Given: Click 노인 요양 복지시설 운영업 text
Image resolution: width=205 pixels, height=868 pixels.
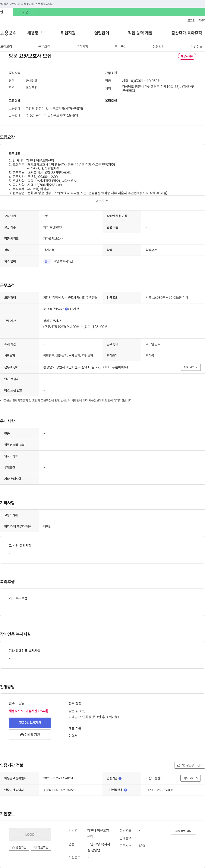Looking at the screenshot, I should point(99,847).
